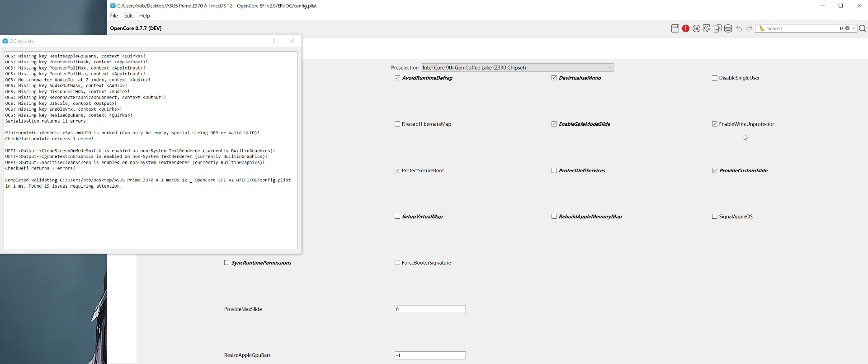Focus the ProvideMaxSlide value field

pos(430,309)
